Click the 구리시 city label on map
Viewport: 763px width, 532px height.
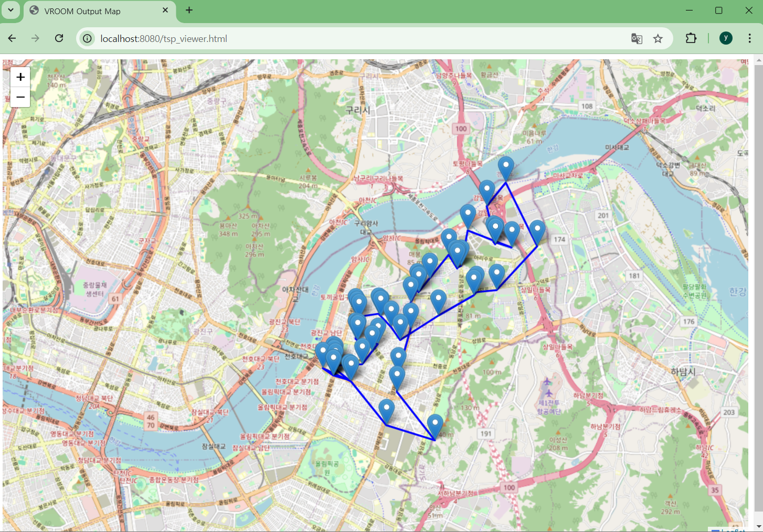[358, 110]
